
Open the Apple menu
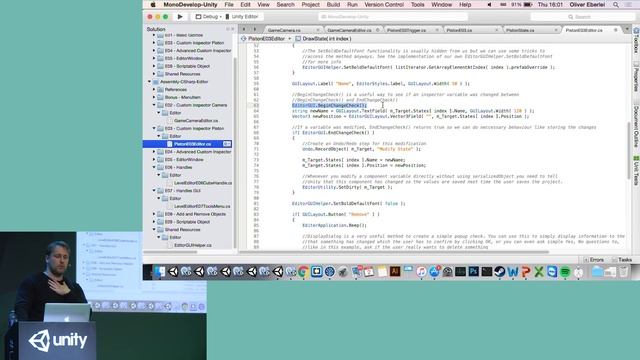click(x=153, y=4)
